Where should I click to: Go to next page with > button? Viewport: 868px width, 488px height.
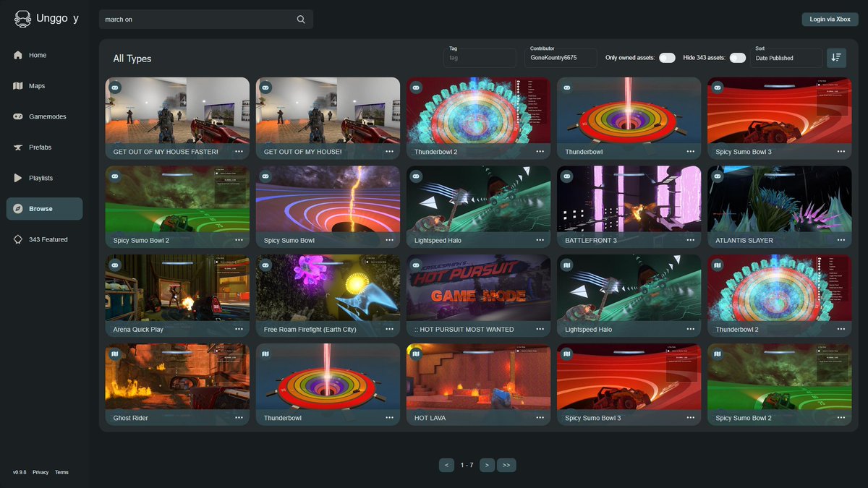point(487,465)
